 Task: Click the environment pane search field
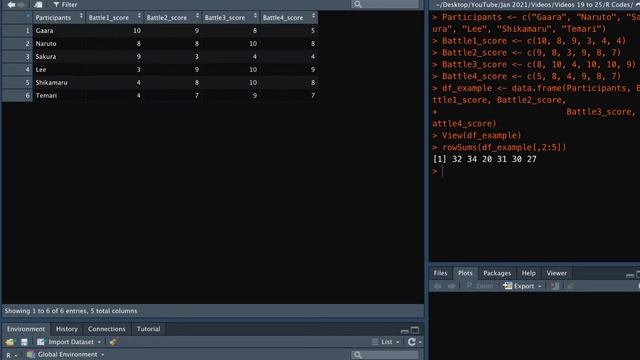point(385,355)
